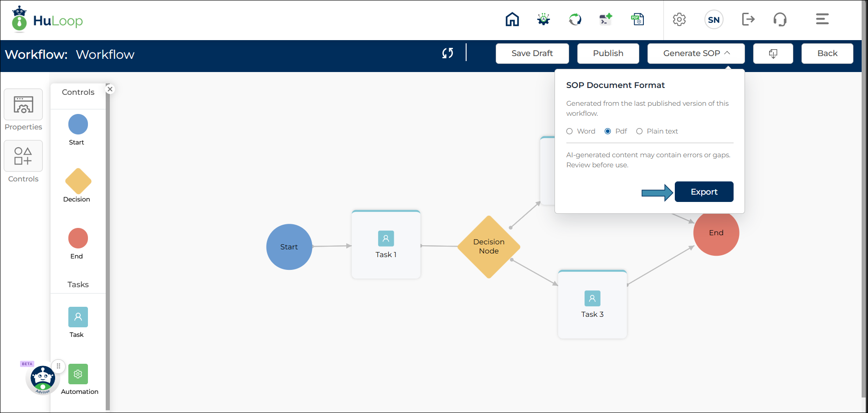Open the Controls shapes panel icon

click(23, 156)
